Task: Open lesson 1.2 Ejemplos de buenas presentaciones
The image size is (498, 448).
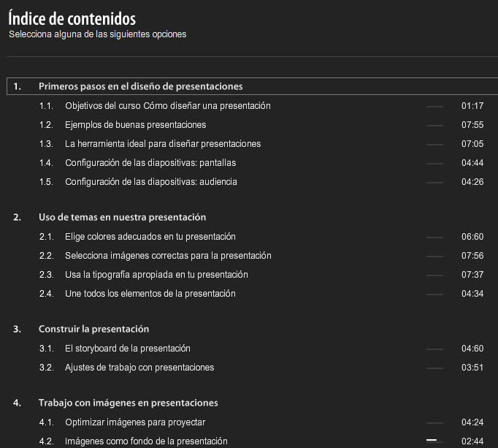Action: [x=135, y=125]
